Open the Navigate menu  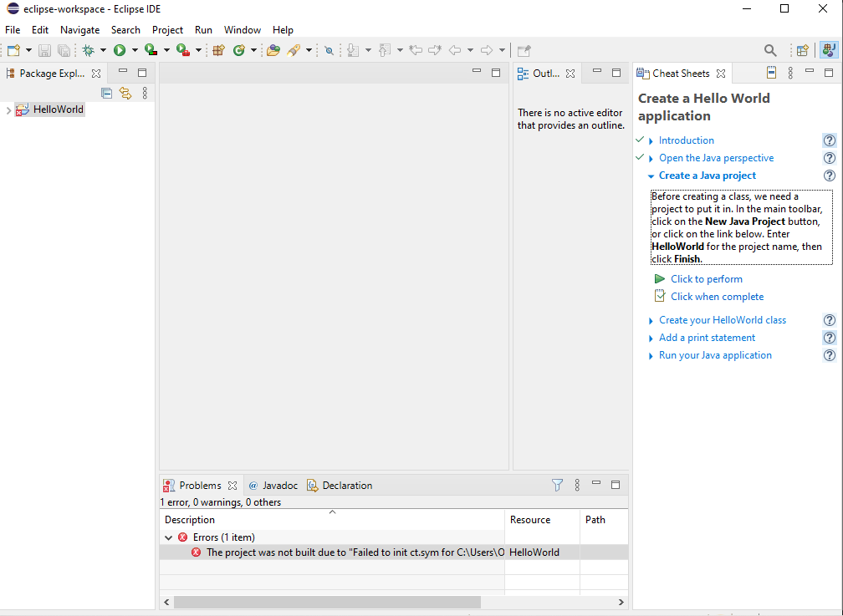[x=79, y=30]
